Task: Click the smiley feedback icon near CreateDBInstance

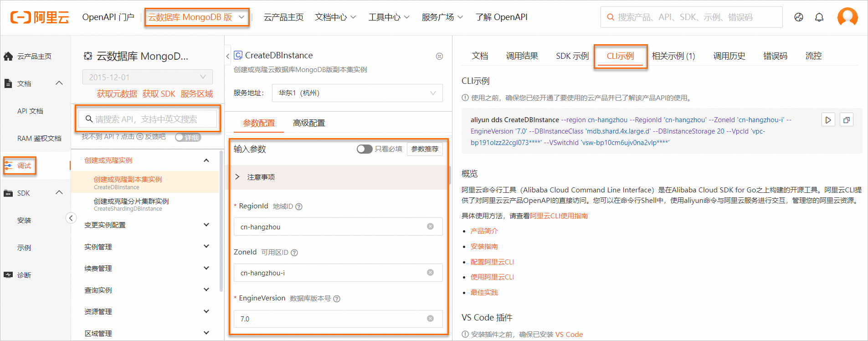Action: 439,56
